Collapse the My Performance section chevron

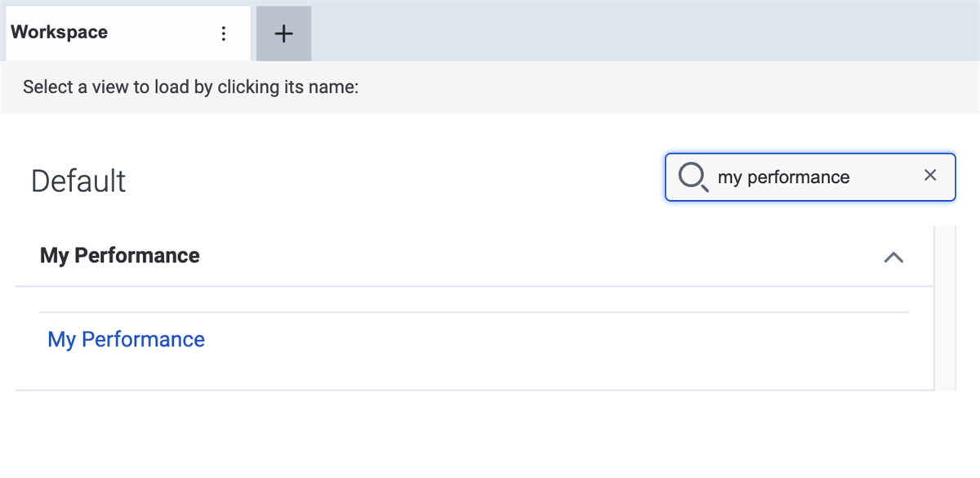(893, 257)
